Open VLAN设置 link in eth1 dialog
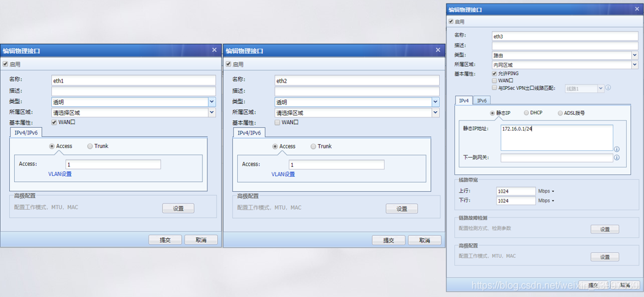Image resolution: width=644 pixels, height=297 pixels. tap(60, 174)
